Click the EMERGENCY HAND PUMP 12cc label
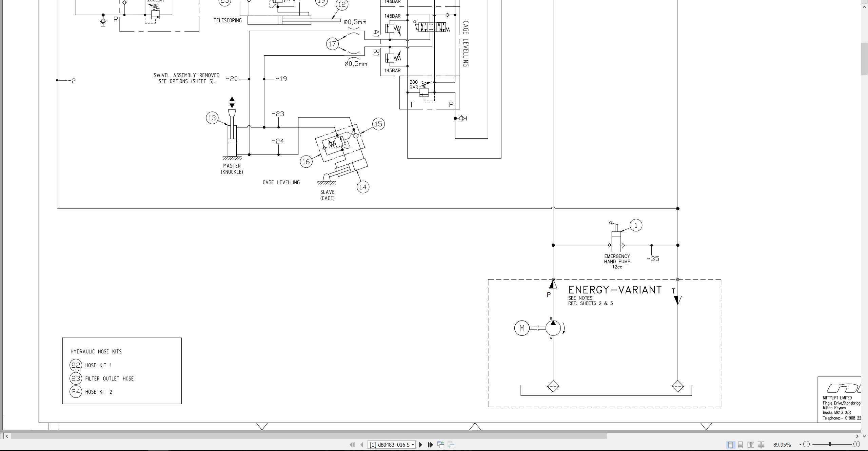 (617, 262)
